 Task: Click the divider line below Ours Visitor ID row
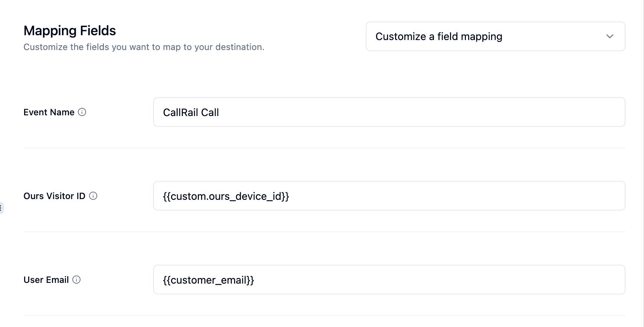click(x=324, y=232)
